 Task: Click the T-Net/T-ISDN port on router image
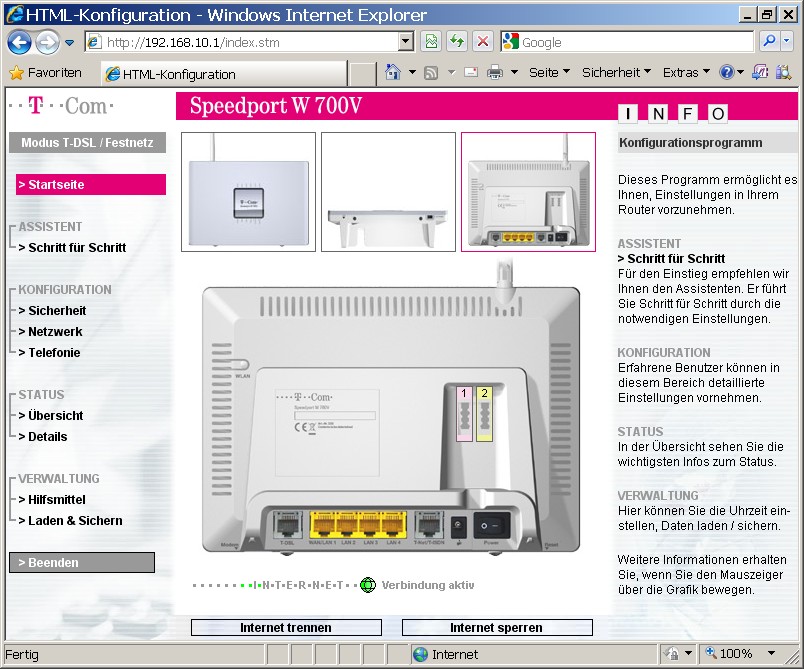(x=429, y=524)
